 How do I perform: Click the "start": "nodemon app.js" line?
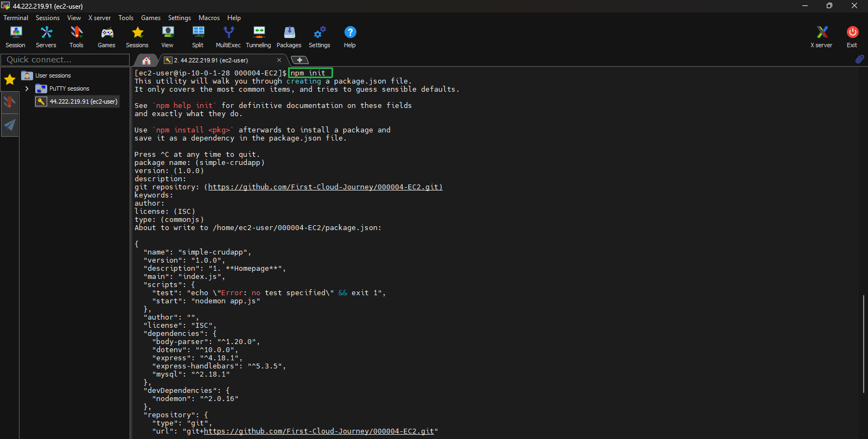coord(206,301)
